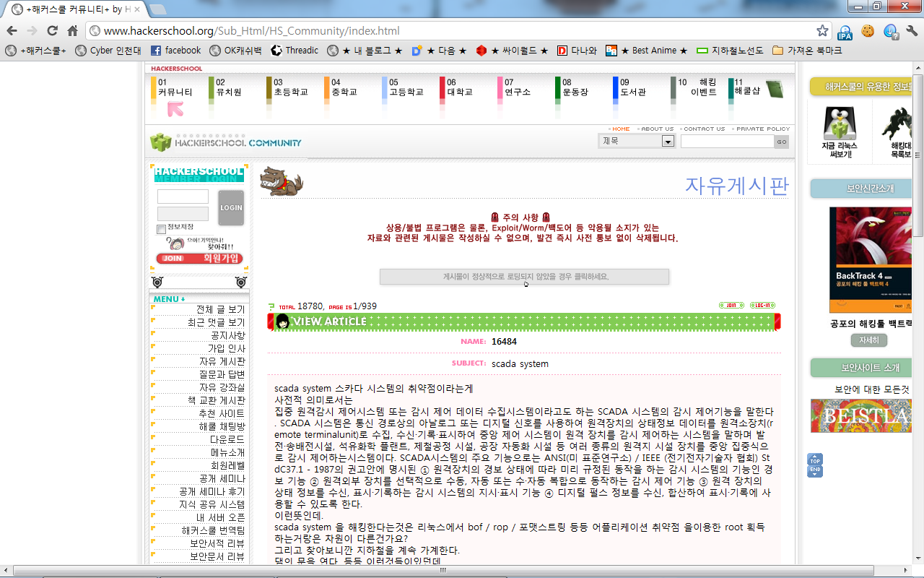
Task: Reload the page with refresh icon
Action: pyautogui.click(x=52, y=31)
